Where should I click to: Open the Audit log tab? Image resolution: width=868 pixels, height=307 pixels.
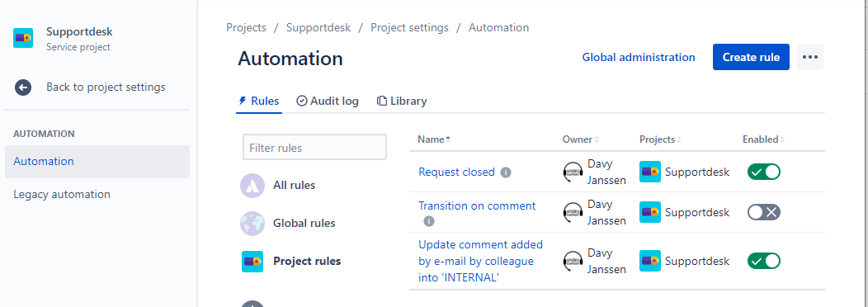click(x=328, y=101)
